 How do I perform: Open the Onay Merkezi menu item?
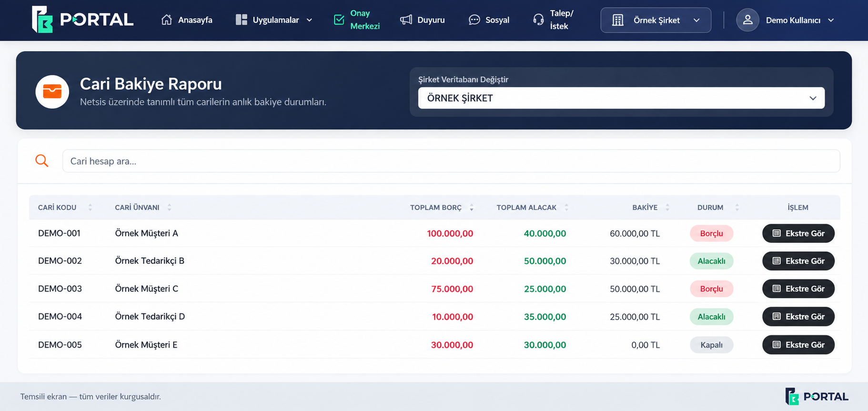(357, 20)
